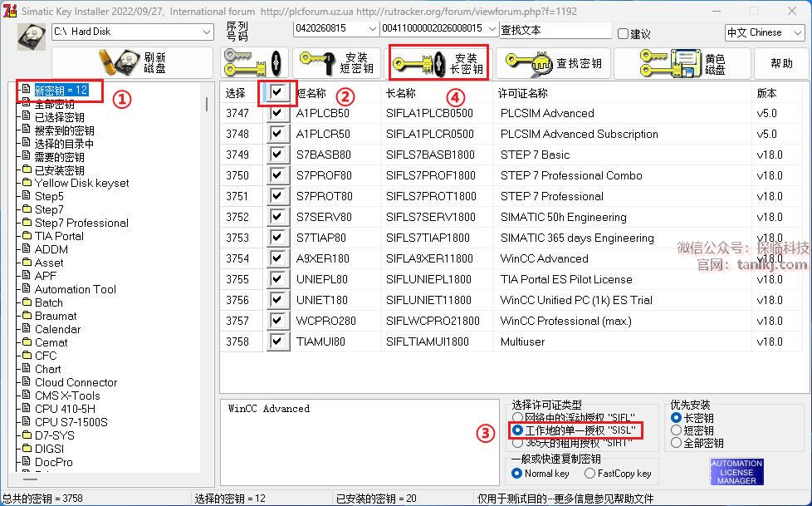Sort by the 短名称 column header
Viewport: 812px width, 506px height.
(311, 93)
